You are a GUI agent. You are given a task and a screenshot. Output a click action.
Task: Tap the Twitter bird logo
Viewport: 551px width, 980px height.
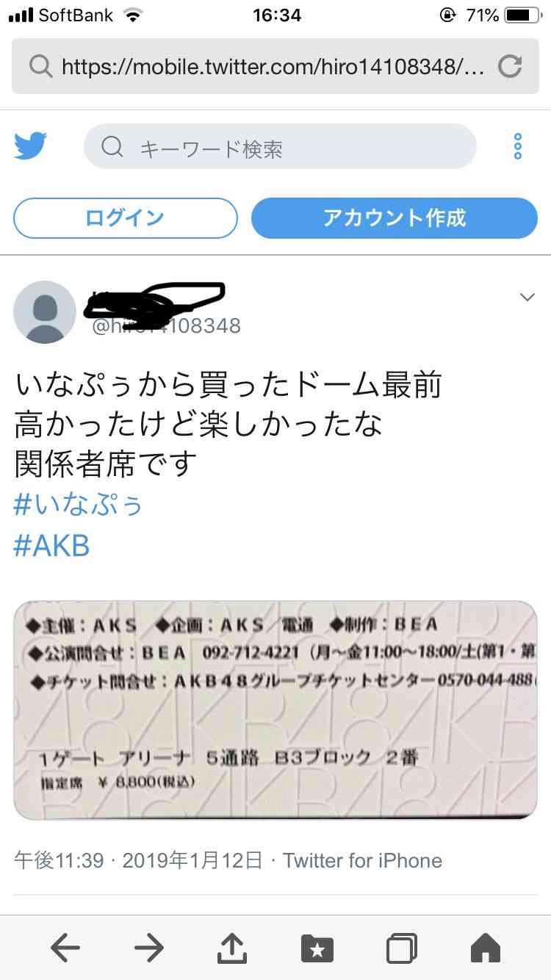(x=30, y=146)
